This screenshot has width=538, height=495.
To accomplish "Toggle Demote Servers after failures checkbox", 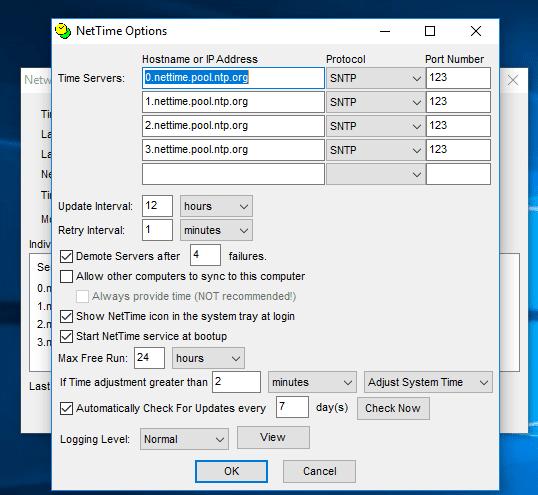I will [x=66, y=256].
